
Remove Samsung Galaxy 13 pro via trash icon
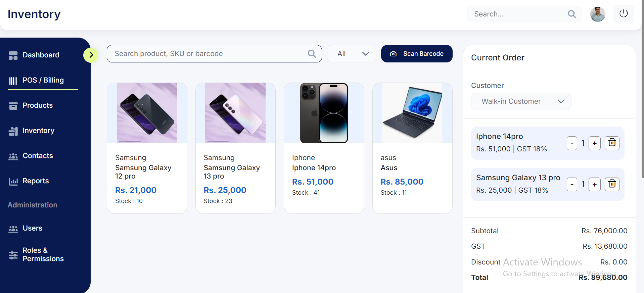tap(612, 184)
